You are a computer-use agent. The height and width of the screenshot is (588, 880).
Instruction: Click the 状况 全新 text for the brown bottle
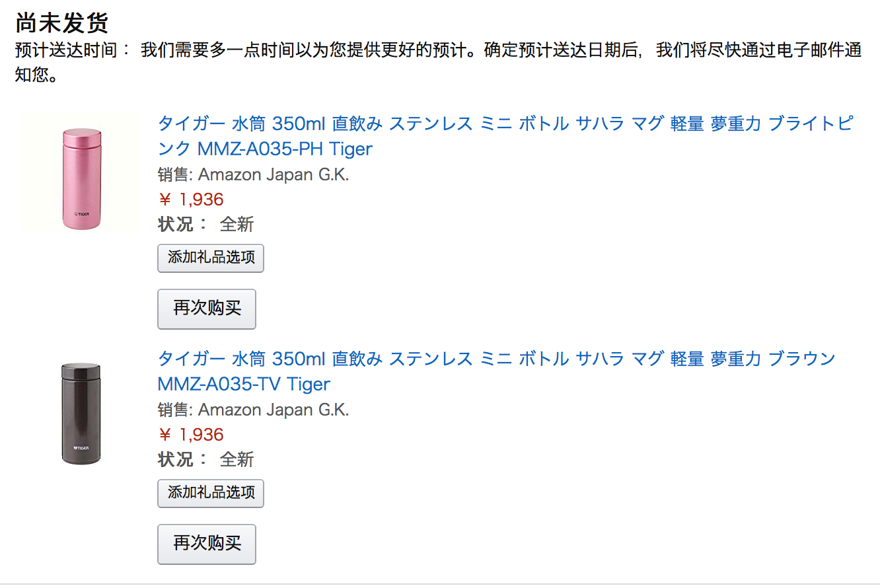click(x=206, y=459)
